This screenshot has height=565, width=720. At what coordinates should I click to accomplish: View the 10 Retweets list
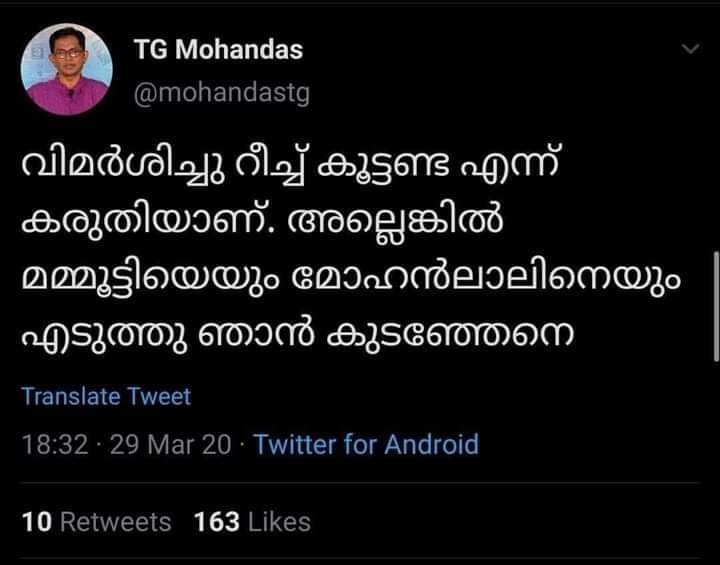(x=96, y=522)
